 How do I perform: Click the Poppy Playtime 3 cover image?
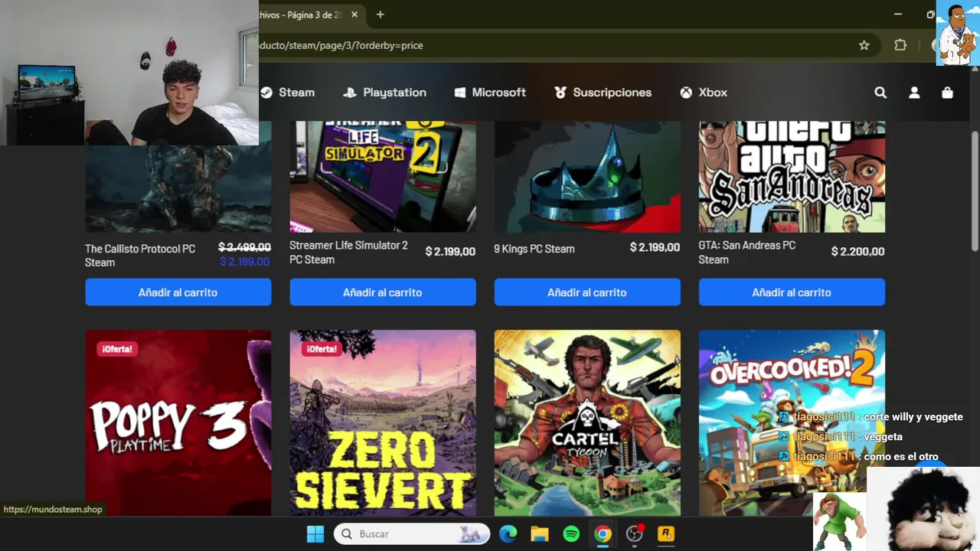pos(178,423)
